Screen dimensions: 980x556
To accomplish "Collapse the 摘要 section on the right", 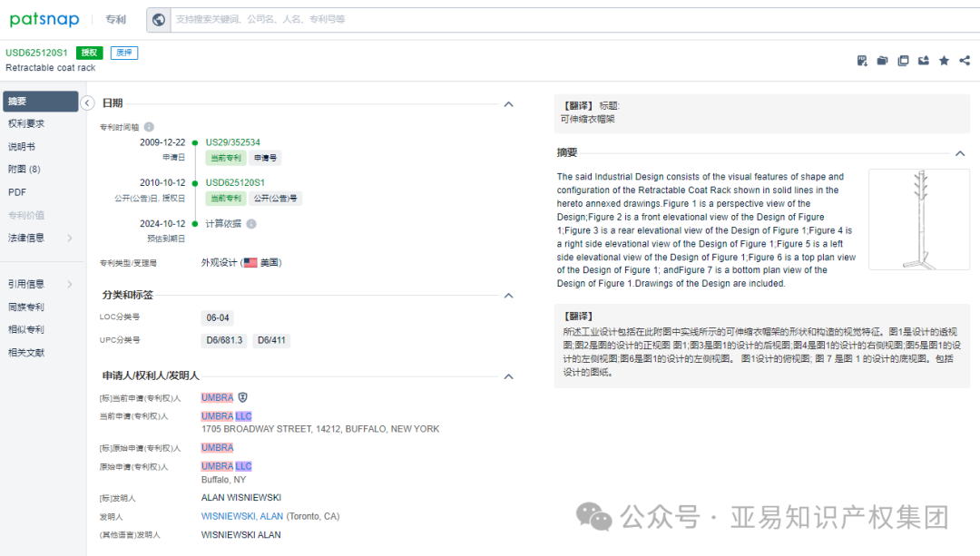I will [960, 153].
